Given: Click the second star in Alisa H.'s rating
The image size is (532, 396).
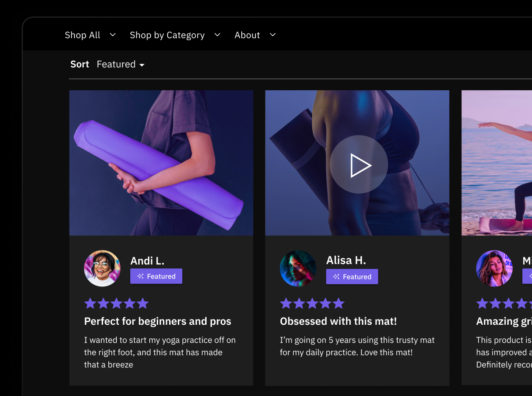Looking at the screenshot, I should (299, 303).
